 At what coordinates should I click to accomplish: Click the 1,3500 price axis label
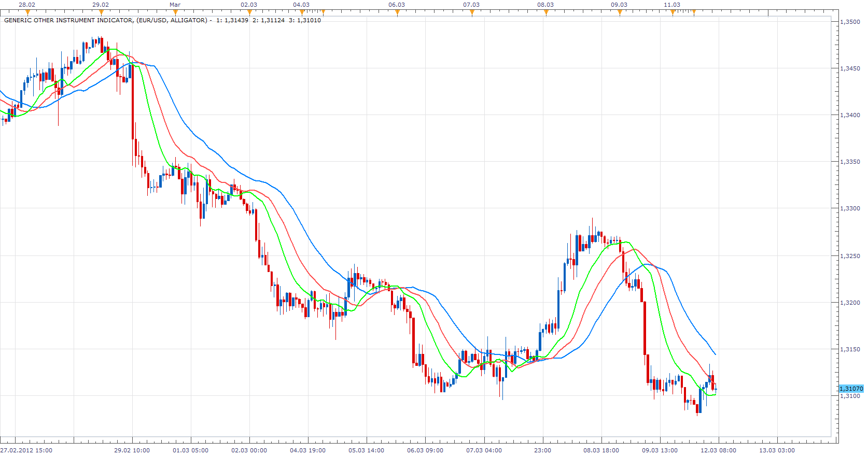pos(850,22)
